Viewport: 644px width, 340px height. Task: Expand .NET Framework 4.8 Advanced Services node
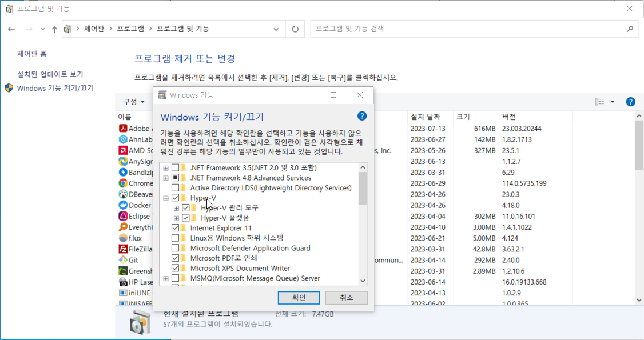click(x=165, y=178)
